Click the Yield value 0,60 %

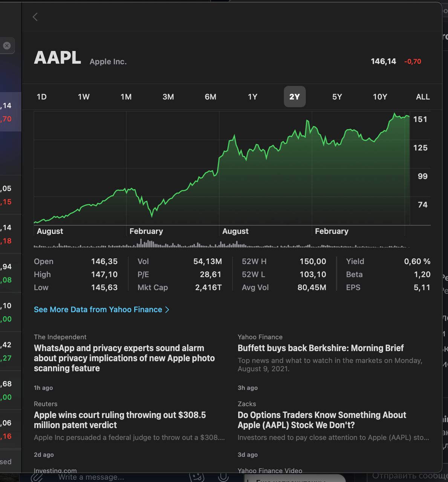(417, 261)
